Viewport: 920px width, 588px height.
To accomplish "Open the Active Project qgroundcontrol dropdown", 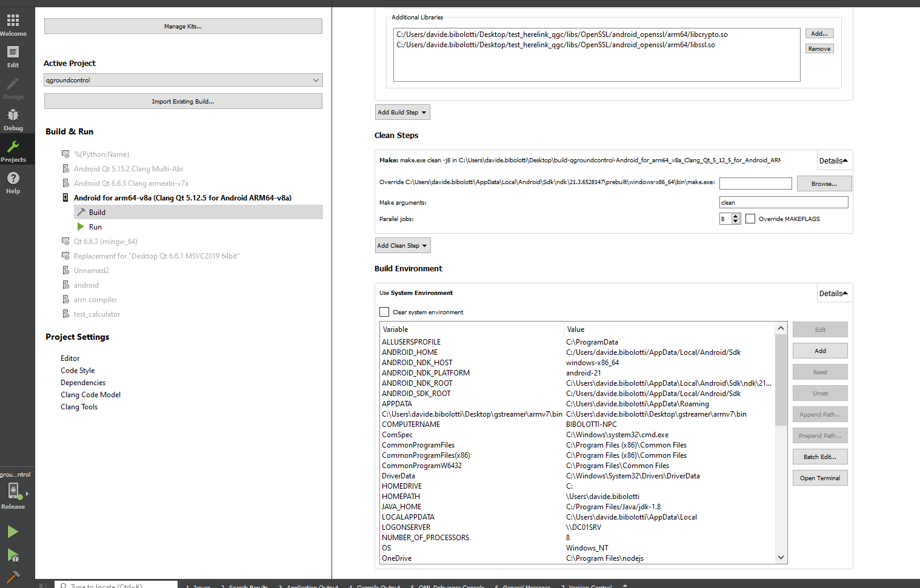I will click(x=183, y=80).
